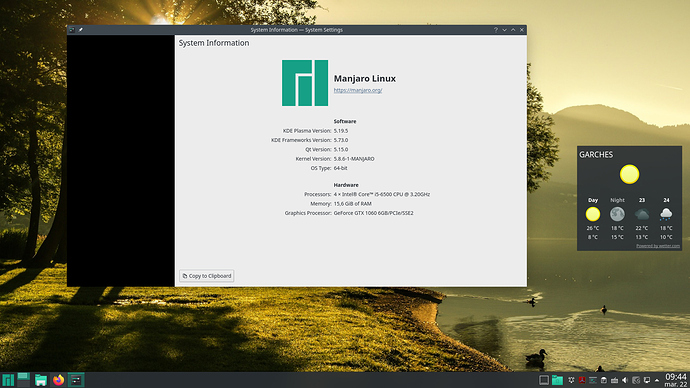Click the Copy to Clipboard button
The image size is (690, 388).
207,276
